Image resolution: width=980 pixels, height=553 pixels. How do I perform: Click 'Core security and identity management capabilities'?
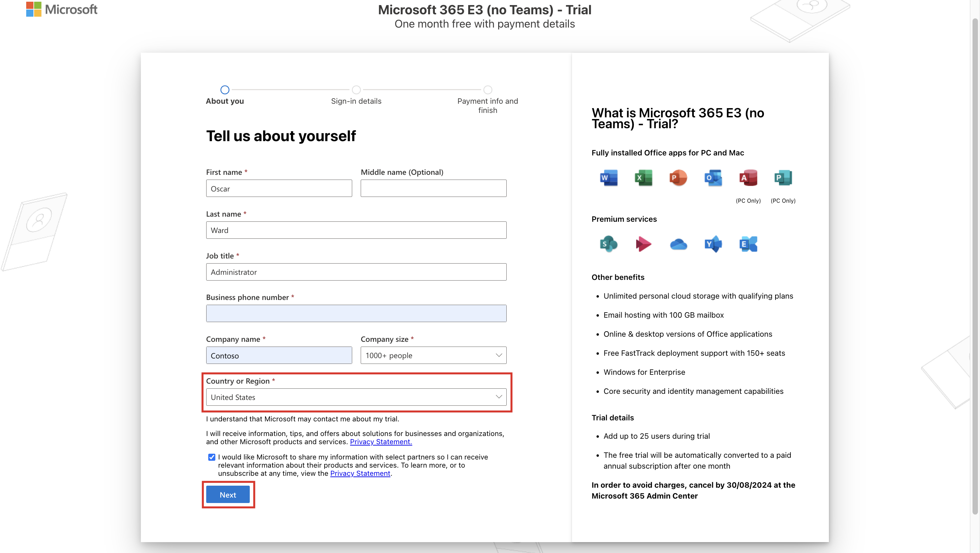693,391
